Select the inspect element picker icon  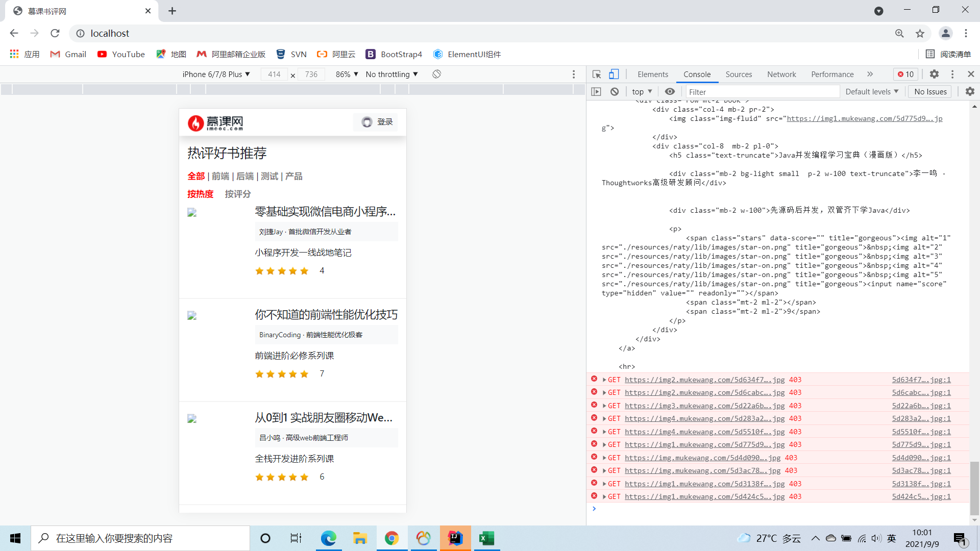click(596, 74)
